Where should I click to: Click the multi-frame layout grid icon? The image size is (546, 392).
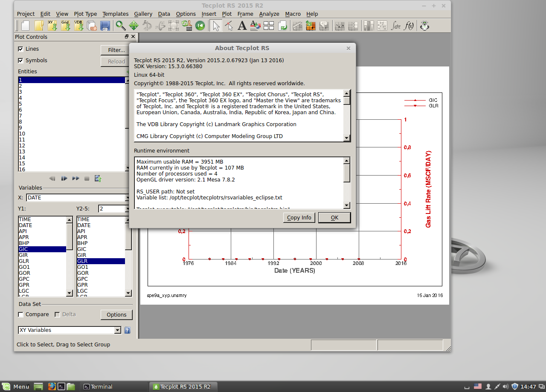pyautogui.click(x=269, y=26)
